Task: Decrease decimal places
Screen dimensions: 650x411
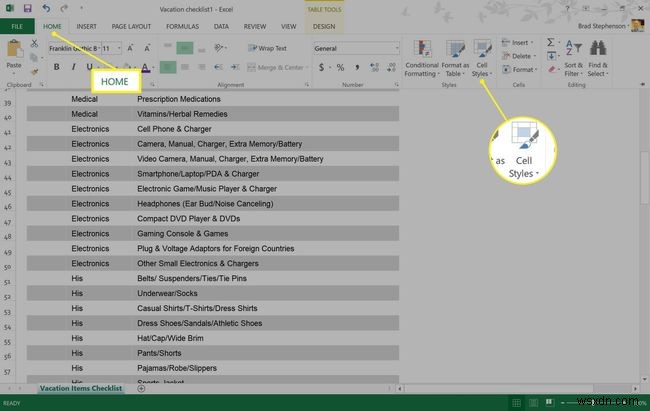Action: 391,67
